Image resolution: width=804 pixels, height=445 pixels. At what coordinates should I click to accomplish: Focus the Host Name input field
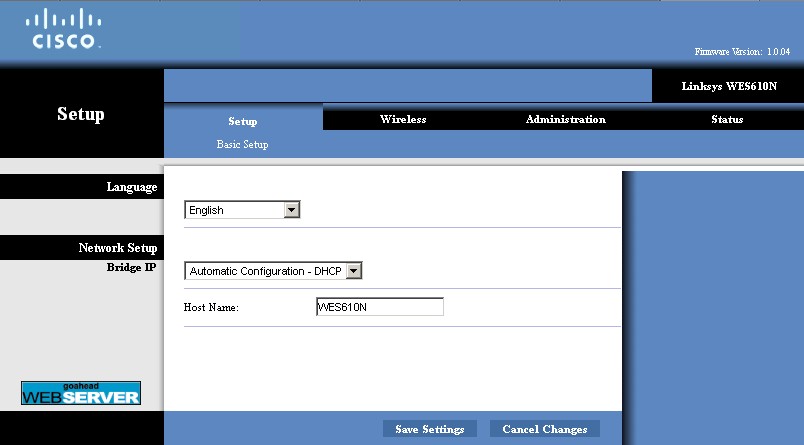pos(380,307)
